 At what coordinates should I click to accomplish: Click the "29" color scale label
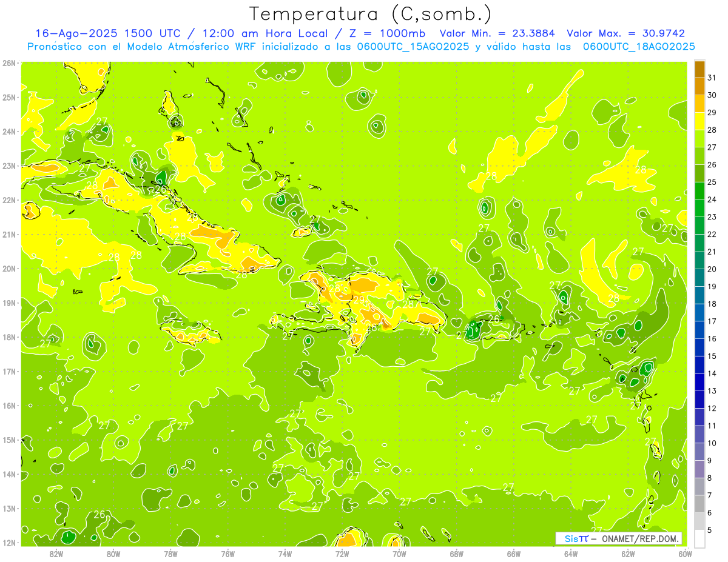[712, 112]
